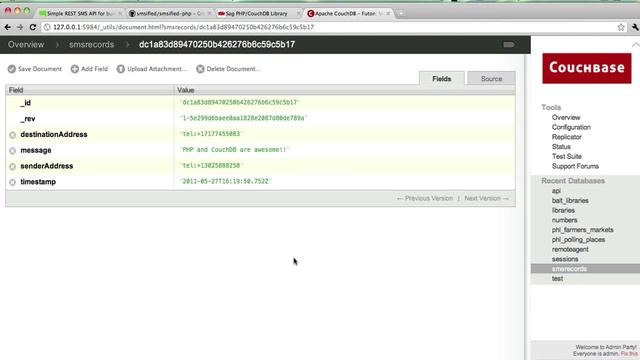
Task: Open the test recent database
Action: tap(557, 279)
